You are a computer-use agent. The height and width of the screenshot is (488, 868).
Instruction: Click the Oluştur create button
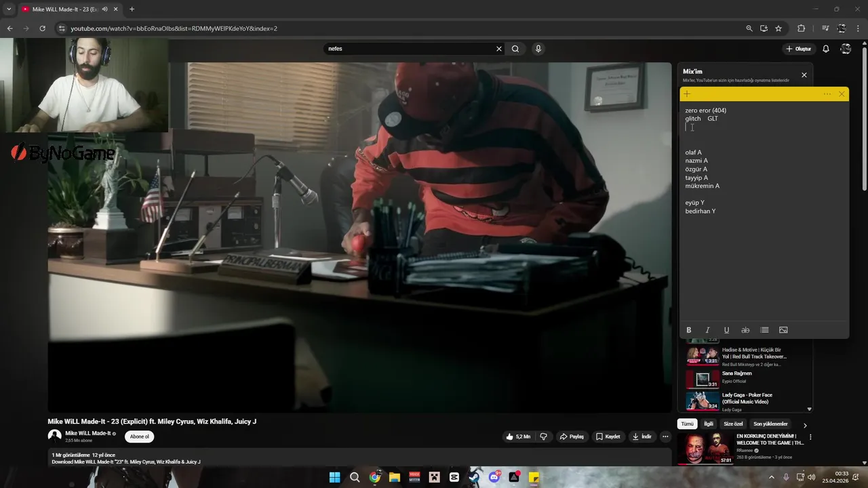tap(799, 49)
